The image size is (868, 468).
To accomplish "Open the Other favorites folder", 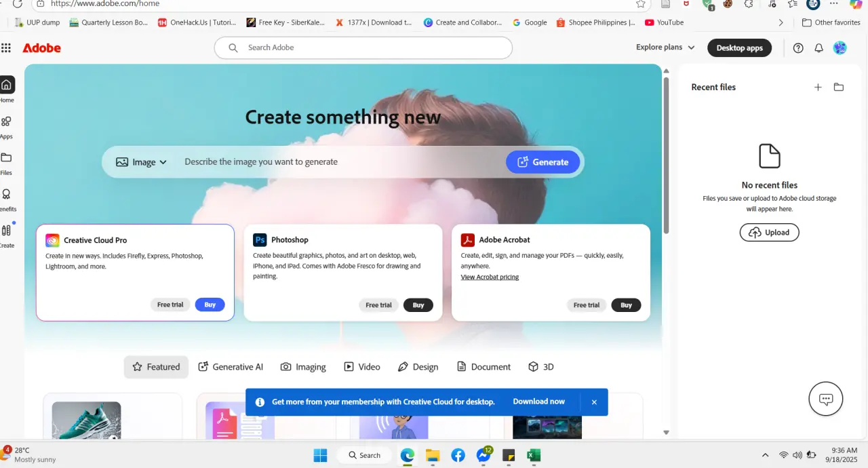I will (831, 22).
